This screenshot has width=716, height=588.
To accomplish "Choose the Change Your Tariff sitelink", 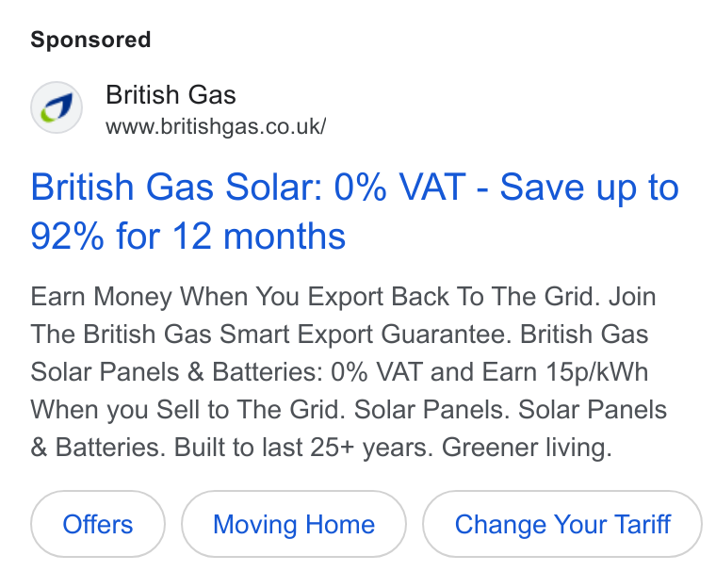I will coord(562,524).
